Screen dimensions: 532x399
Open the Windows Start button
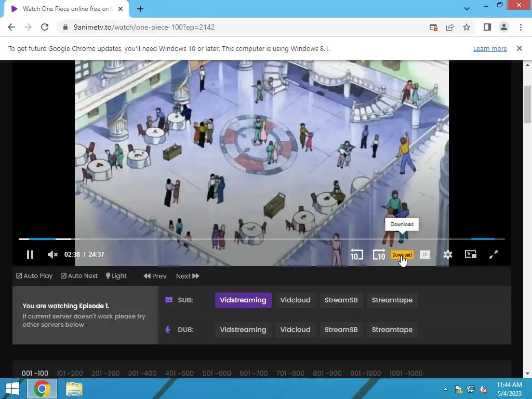[x=12, y=389]
